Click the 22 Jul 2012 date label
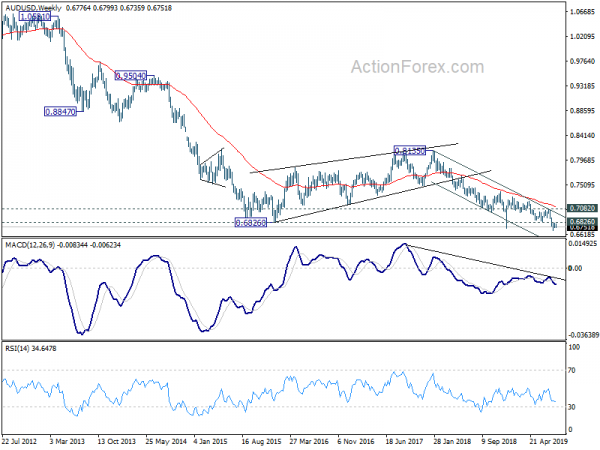The width and height of the screenshot is (600, 450). [20, 441]
